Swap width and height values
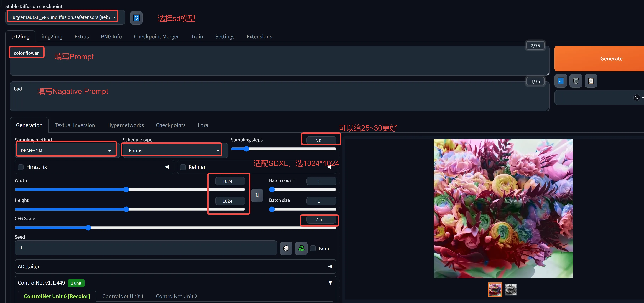 257,195
